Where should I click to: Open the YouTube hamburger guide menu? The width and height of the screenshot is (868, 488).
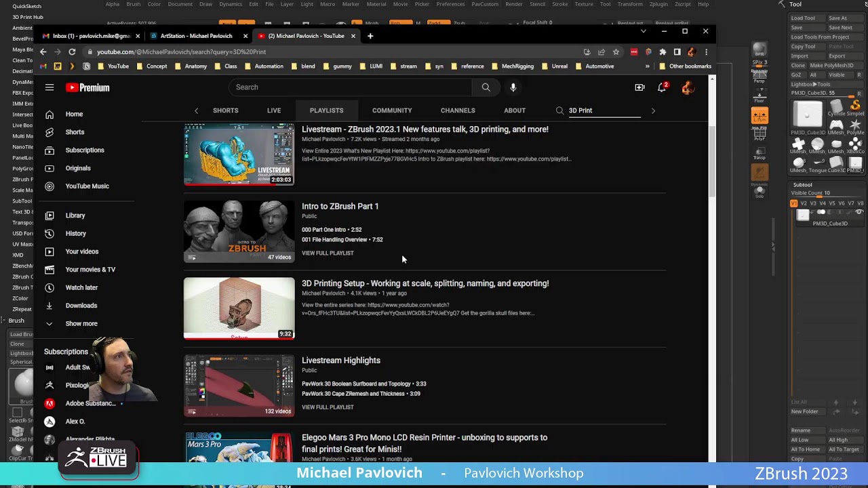[50, 87]
